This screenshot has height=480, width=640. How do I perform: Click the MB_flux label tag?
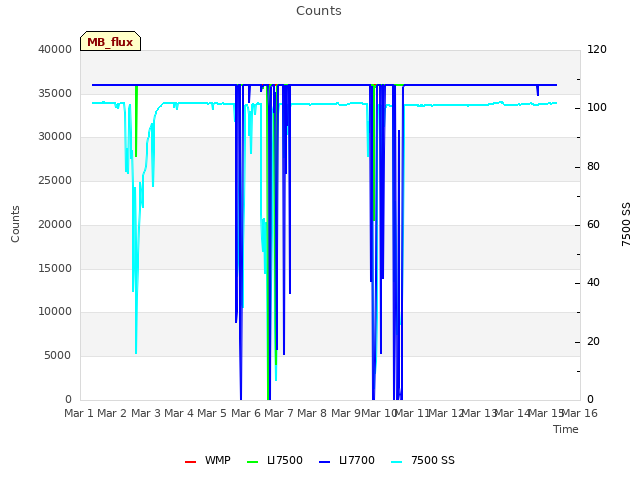pyautogui.click(x=110, y=41)
